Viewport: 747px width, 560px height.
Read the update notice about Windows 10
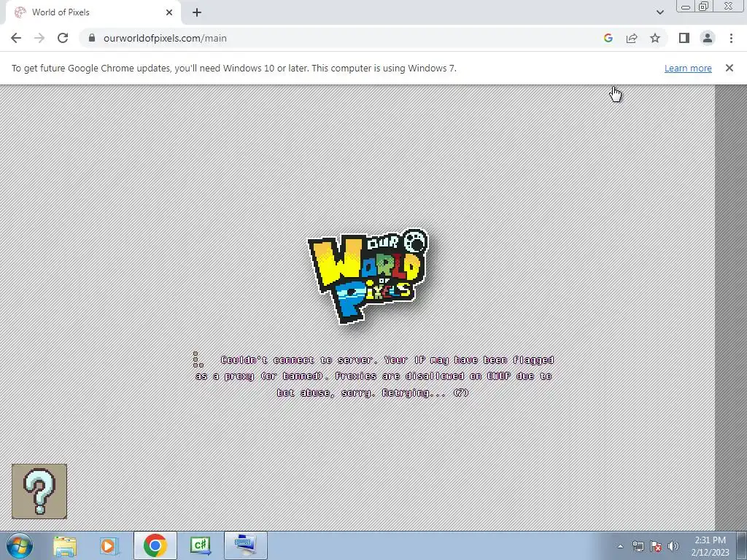coord(234,68)
